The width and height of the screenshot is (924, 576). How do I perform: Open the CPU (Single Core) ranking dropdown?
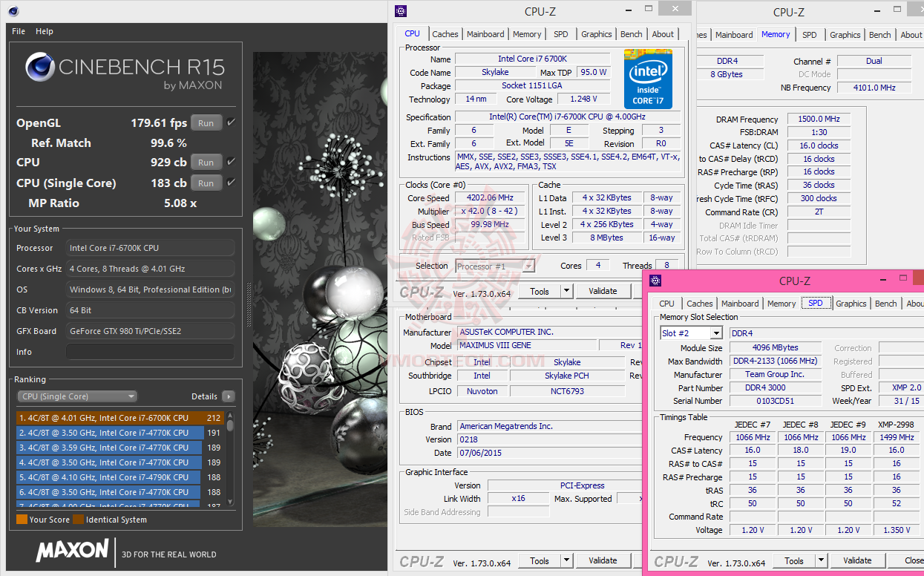tap(77, 396)
